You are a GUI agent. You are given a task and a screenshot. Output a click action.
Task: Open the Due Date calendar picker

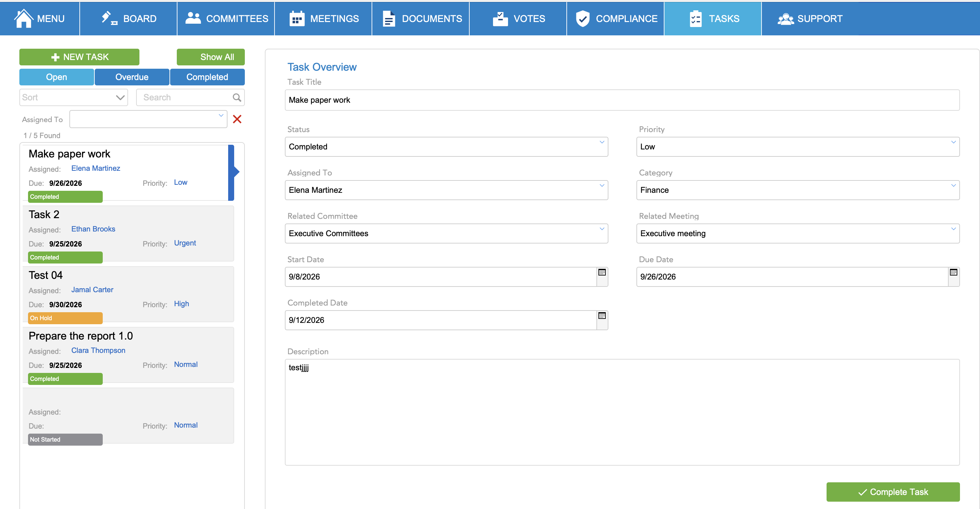953,273
